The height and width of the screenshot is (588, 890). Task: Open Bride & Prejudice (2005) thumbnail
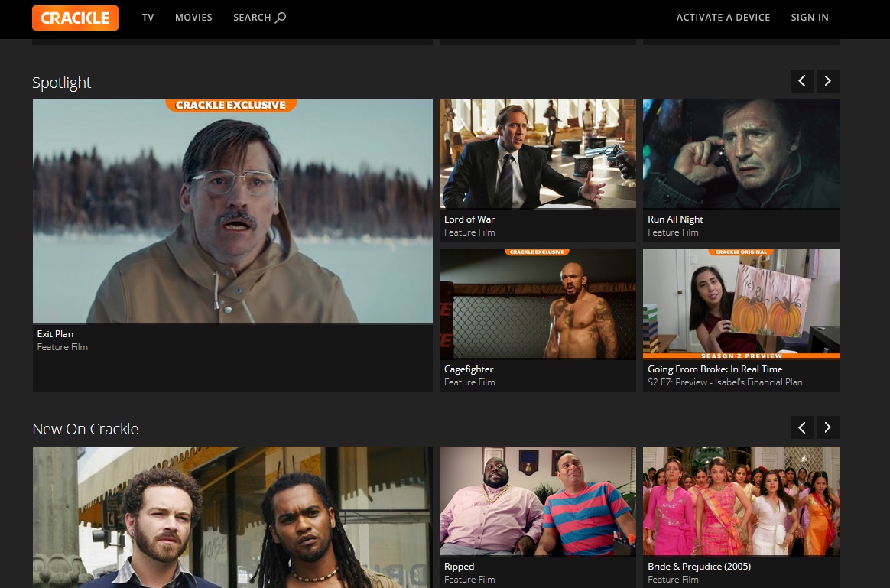tap(741, 501)
